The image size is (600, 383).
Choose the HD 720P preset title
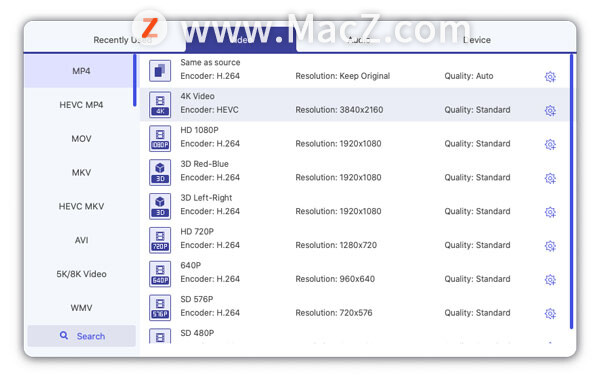pyautogui.click(x=197, y=231)
